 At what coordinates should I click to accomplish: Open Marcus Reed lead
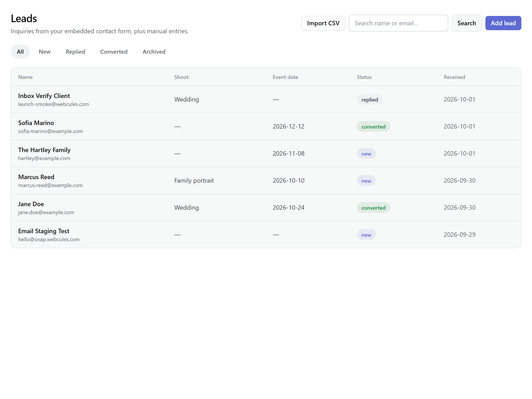point(36,177)
